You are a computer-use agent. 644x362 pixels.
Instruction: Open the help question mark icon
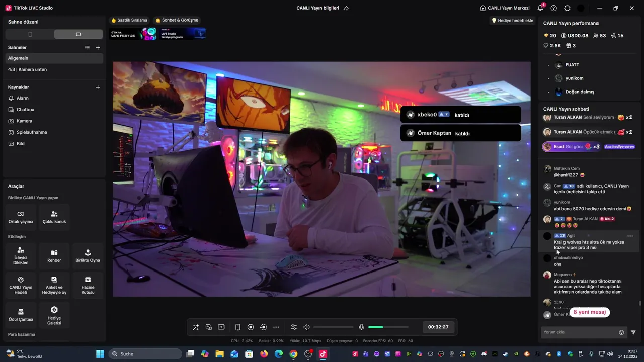pos(554,8)
